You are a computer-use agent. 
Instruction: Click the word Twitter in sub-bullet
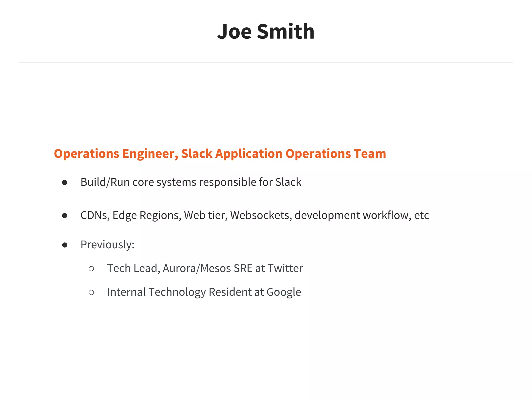tap(285, 268)
